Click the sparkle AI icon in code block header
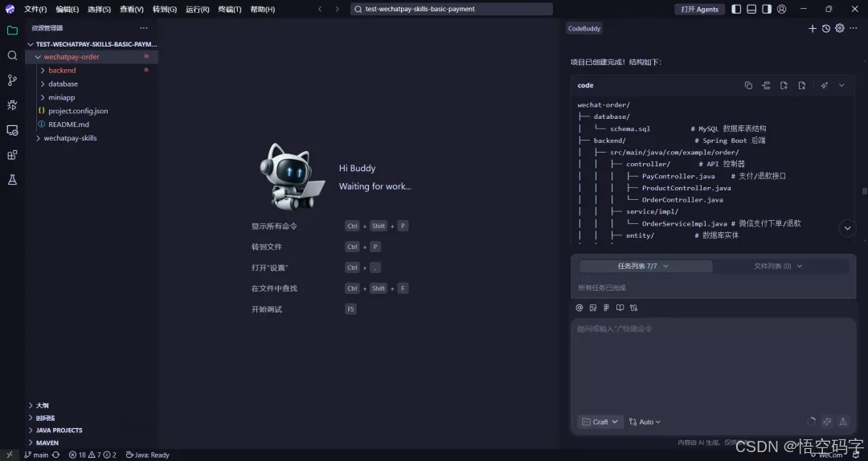Viewport: 868px width, 461px height. pyautogui.click(x=825, y=85)
